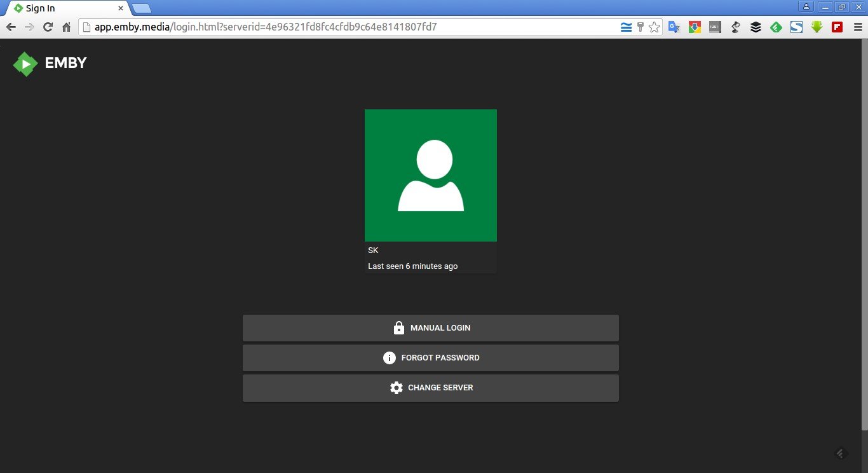Click the virtual keyboard extension icon
Screen dimensions: 868x473
click(x=715, y=27)
